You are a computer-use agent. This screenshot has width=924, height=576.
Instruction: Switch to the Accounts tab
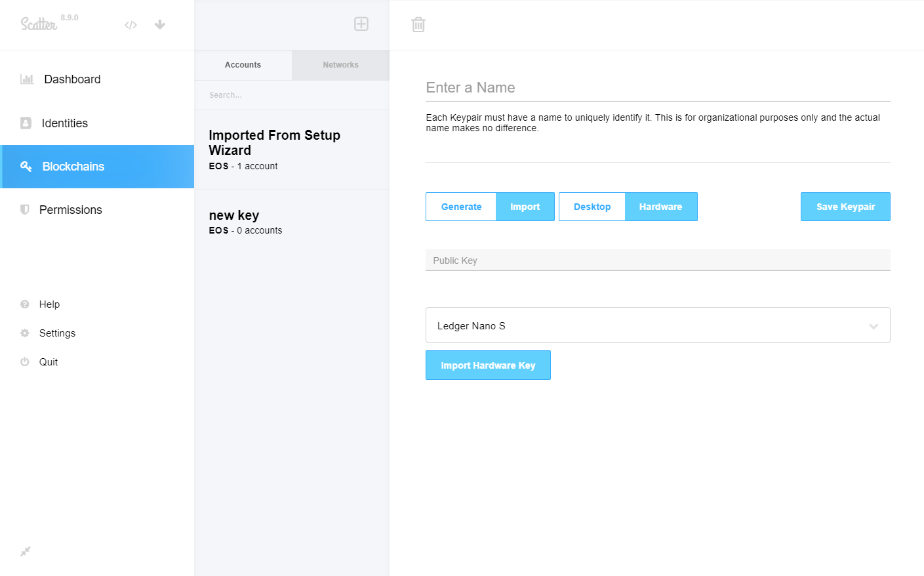(x=243, y=65)
